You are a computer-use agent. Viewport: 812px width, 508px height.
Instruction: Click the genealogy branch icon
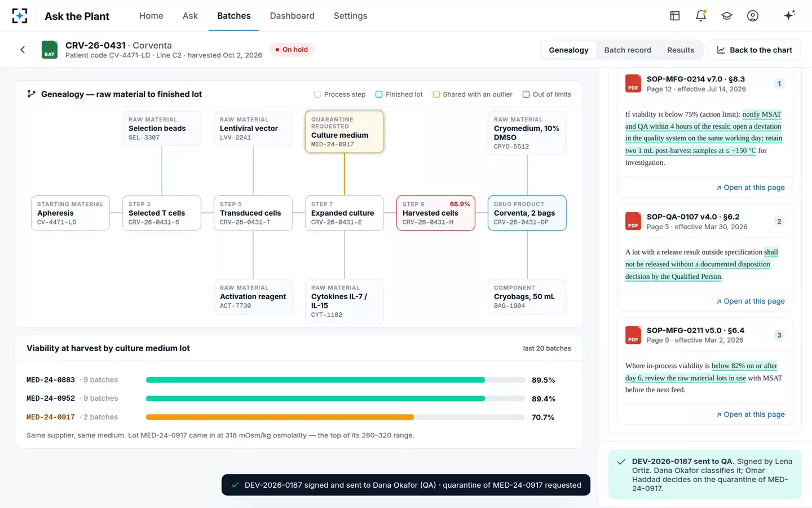point(32,94)
